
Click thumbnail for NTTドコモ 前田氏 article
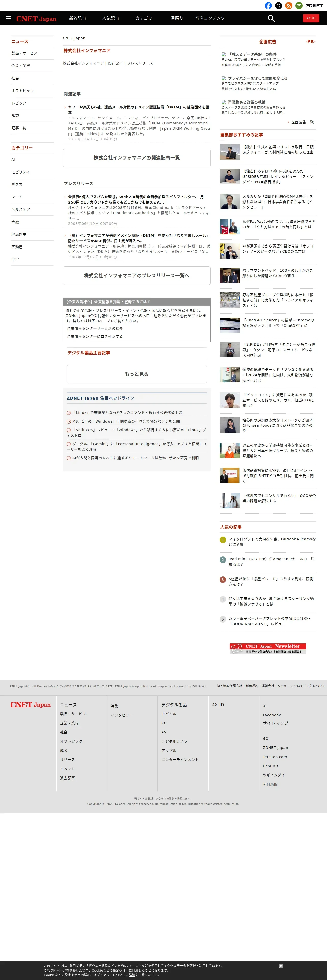pos(229,475)
